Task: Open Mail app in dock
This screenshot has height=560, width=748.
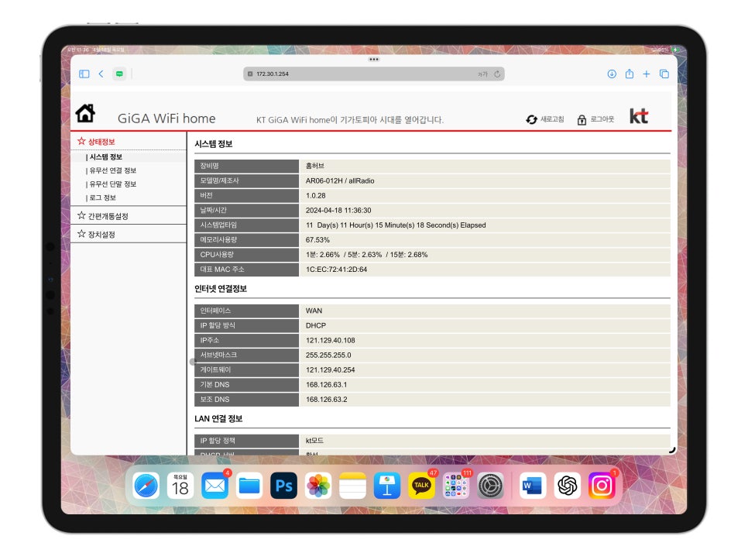Action: [x=214, y=486]
